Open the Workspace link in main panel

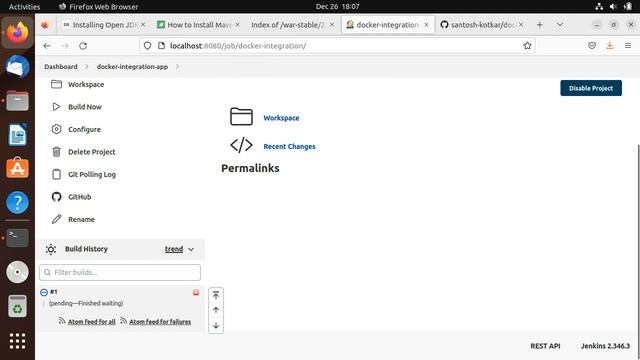(x=281, y=118)
